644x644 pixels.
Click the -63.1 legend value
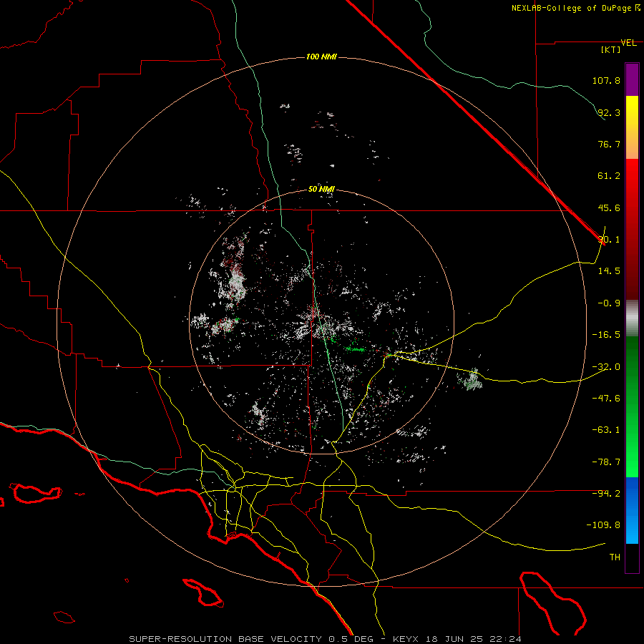pyautogui.click(x=606, y=430)
